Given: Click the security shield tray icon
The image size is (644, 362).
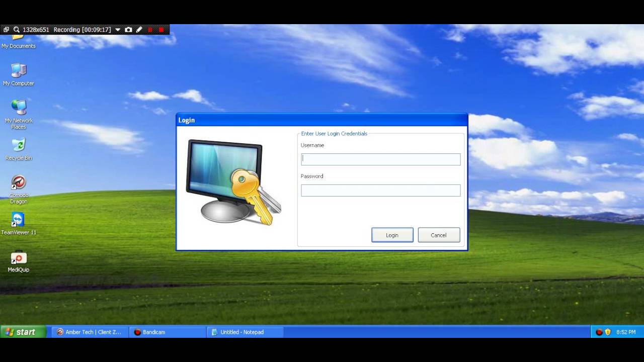Looking at the screenshot, I should 608,332.
